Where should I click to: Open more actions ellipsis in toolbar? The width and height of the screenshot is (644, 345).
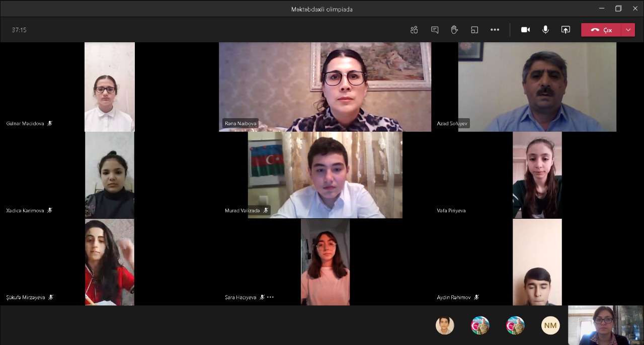[x=495, y=30]
